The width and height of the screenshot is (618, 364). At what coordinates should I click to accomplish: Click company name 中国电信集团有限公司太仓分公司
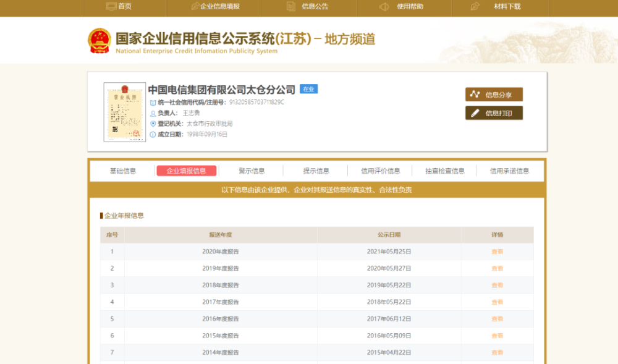pos(221,90)
